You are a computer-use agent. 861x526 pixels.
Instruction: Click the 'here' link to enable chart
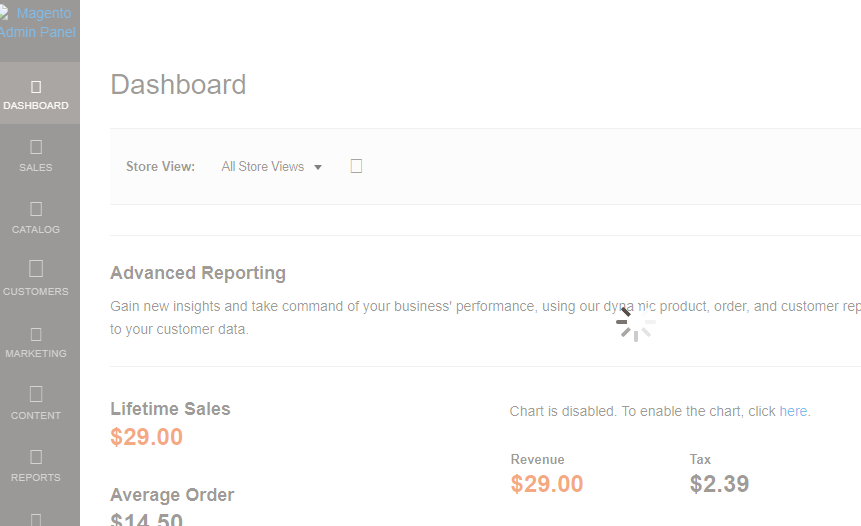[794, 411]
